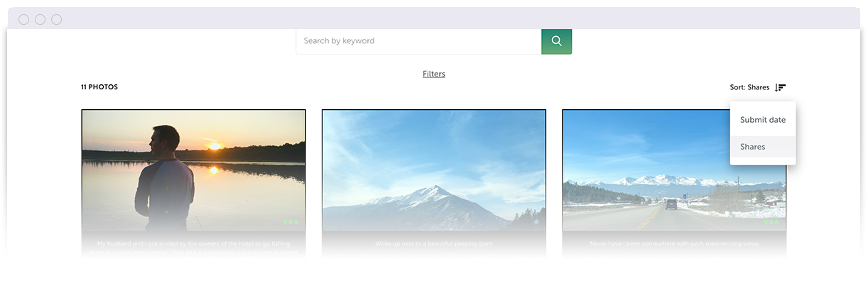Viewport: 868px width, 295px height.
Task: Focus the Search by keyword field
Action: click(418, 41)
